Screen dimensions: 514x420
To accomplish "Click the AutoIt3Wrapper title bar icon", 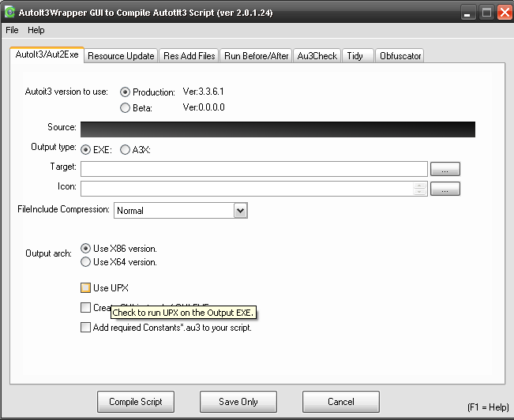I will (10, 13).
